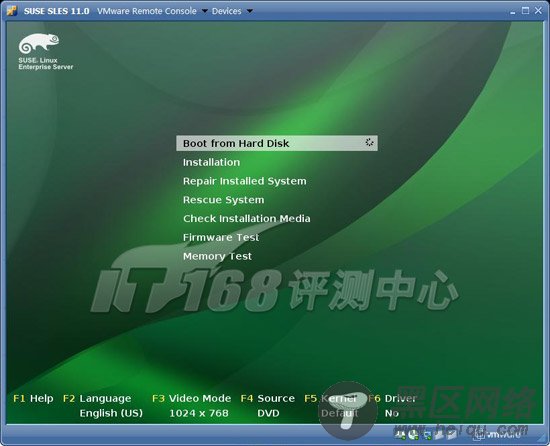
Task: Click the DVD source value
Action: 268,413
